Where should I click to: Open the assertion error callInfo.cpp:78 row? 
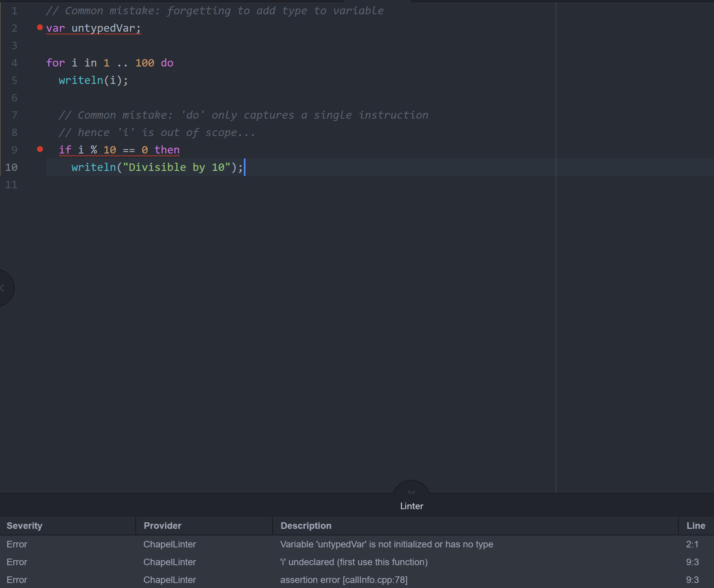pyautogui.click(x=357, y=580)
